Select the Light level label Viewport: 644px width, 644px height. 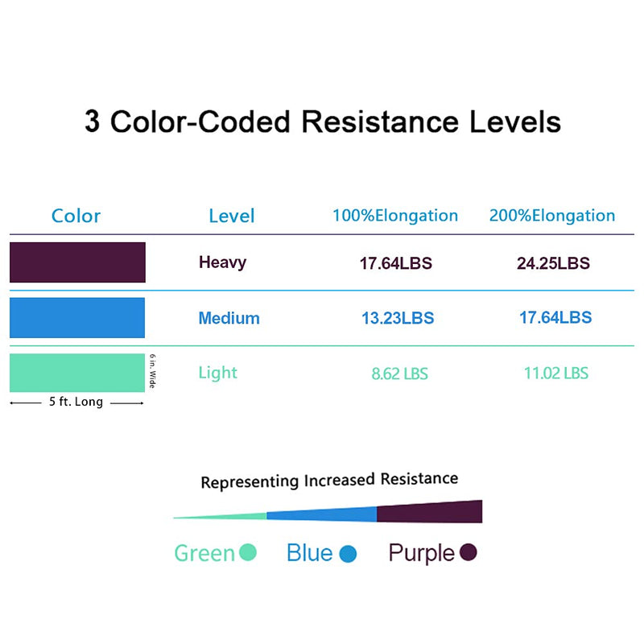click(218, 373)
